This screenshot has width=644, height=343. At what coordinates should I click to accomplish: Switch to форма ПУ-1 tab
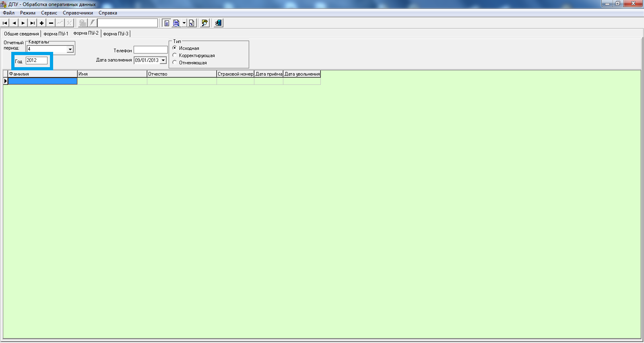click(x=56, y=34)
